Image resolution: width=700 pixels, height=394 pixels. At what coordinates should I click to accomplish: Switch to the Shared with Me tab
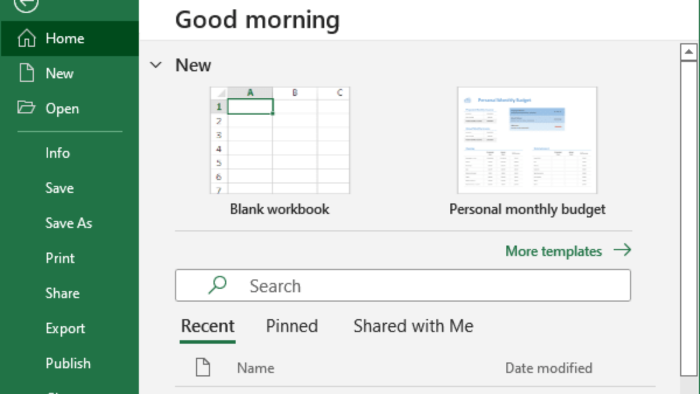413,326
